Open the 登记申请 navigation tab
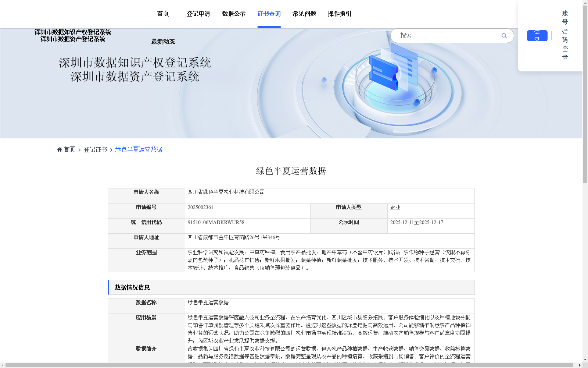 click(x=198, y=14)
